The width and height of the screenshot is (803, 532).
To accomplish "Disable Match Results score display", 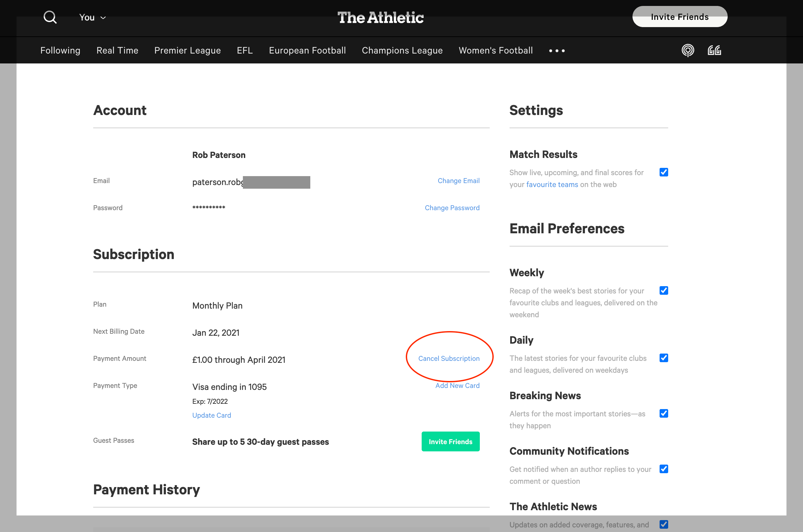I will (664, 172).
